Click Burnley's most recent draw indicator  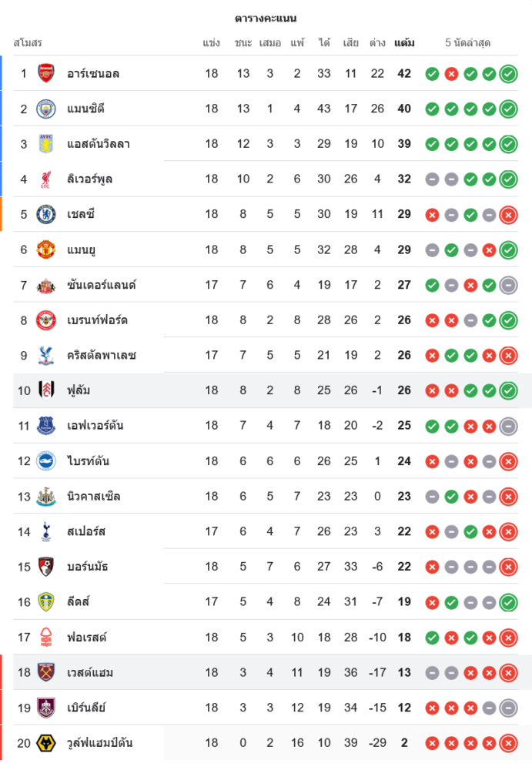(508, 708)
